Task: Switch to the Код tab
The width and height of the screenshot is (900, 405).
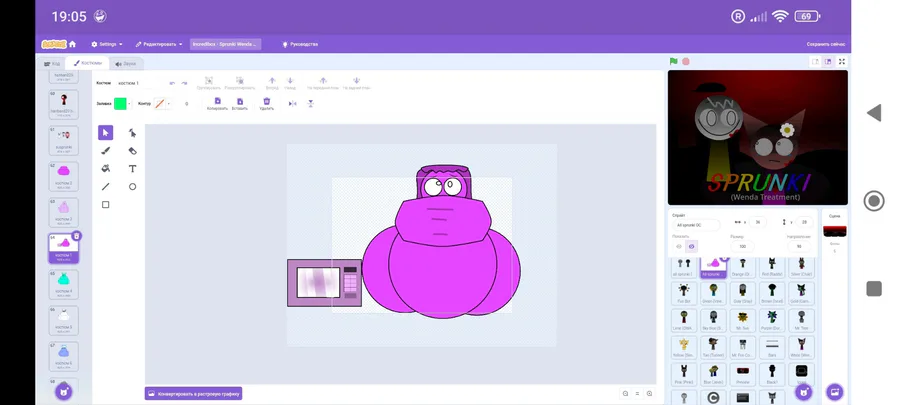Action: (x=52, y=64)
